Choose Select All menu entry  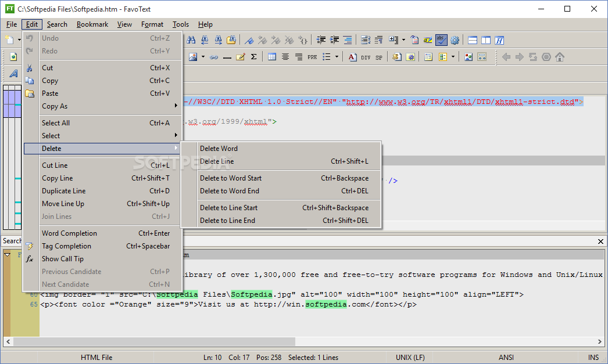pyautogui.click(x=102, y=122)
